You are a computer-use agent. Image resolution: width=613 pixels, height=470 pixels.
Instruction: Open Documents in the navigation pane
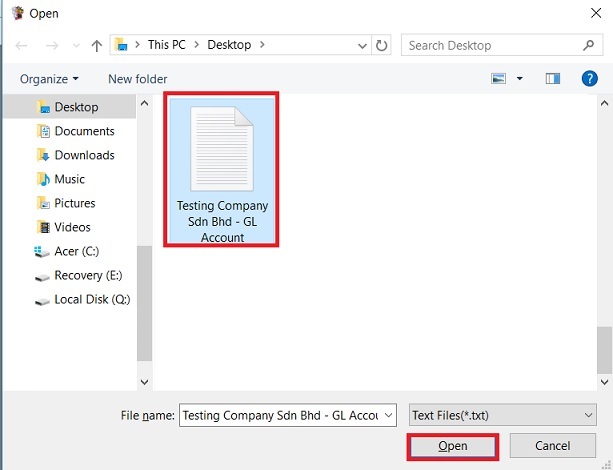(84, 131)
